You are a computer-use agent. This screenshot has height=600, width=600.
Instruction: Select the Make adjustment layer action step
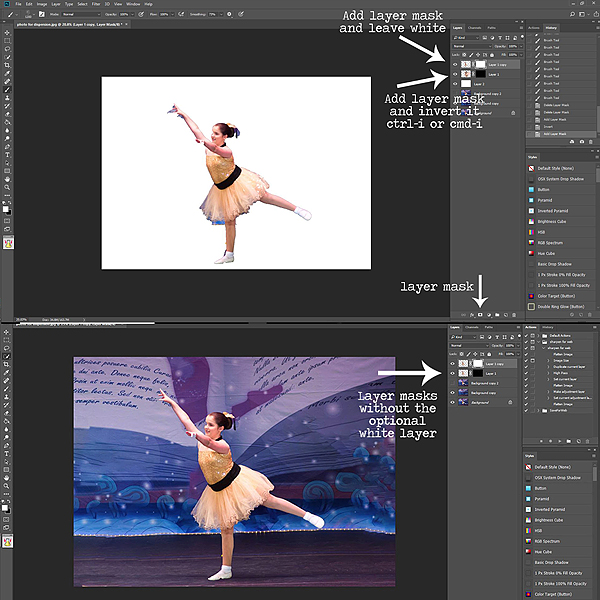(x=569, y=392)
